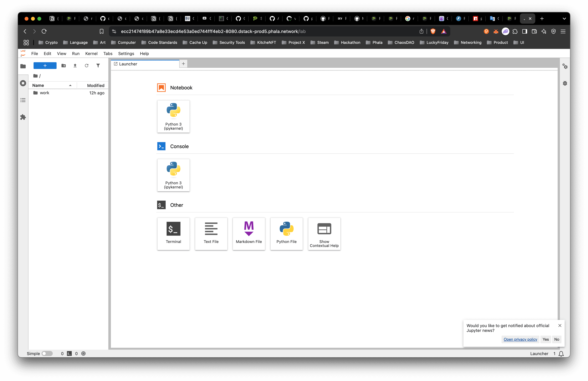Launch Python 3 notebook kernel
Viewport: 588px width, 381px height.
(173, 116)
